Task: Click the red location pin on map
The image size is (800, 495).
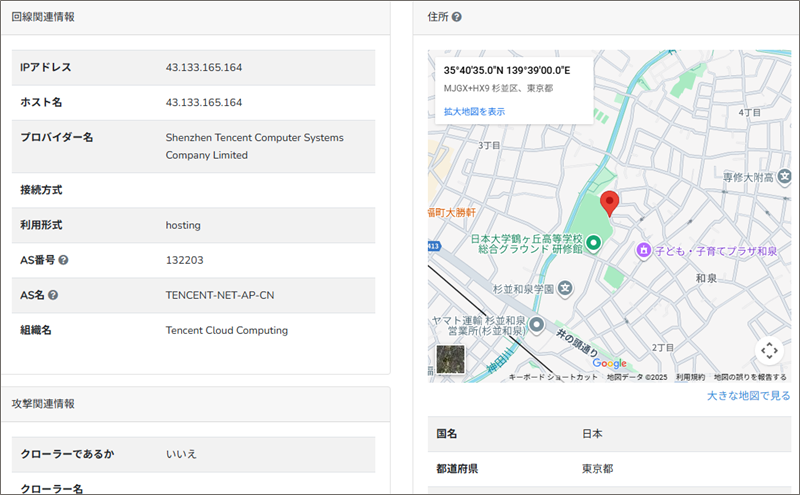Action: [608, 201]
